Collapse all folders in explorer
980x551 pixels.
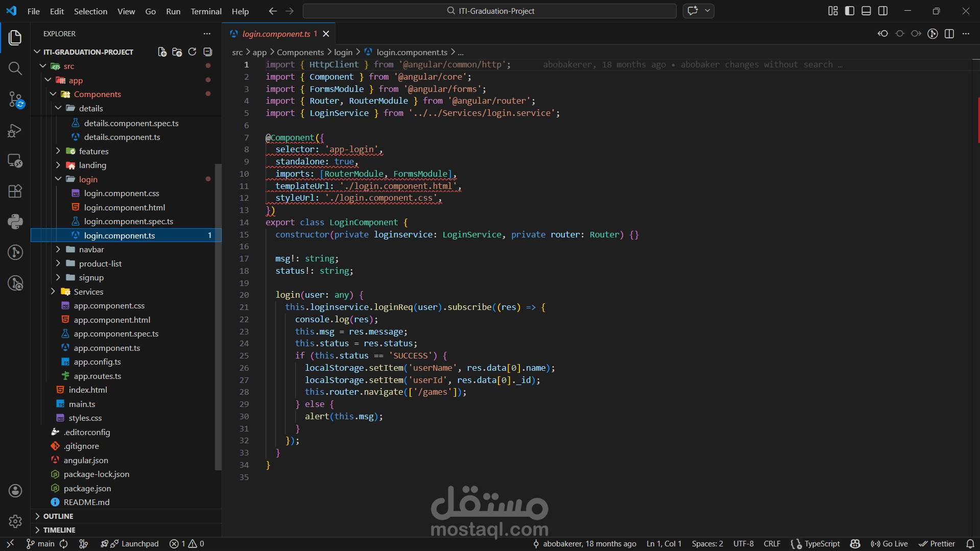[x=207, y=52]
